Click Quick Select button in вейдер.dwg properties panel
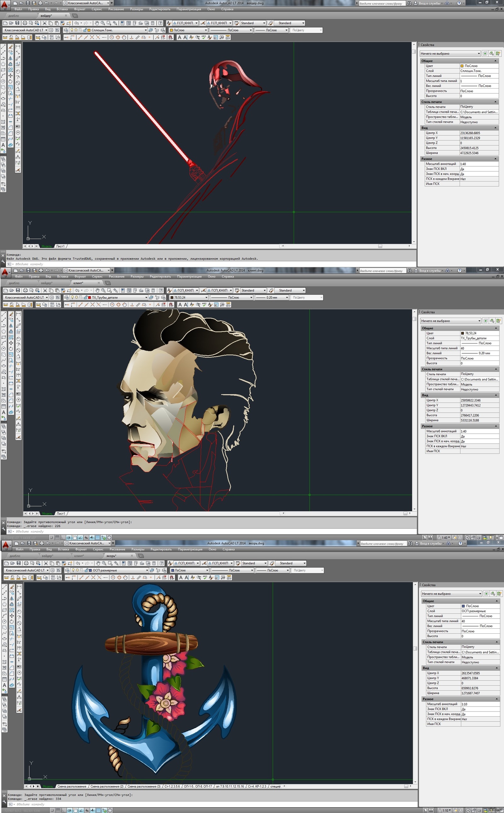 498,53
